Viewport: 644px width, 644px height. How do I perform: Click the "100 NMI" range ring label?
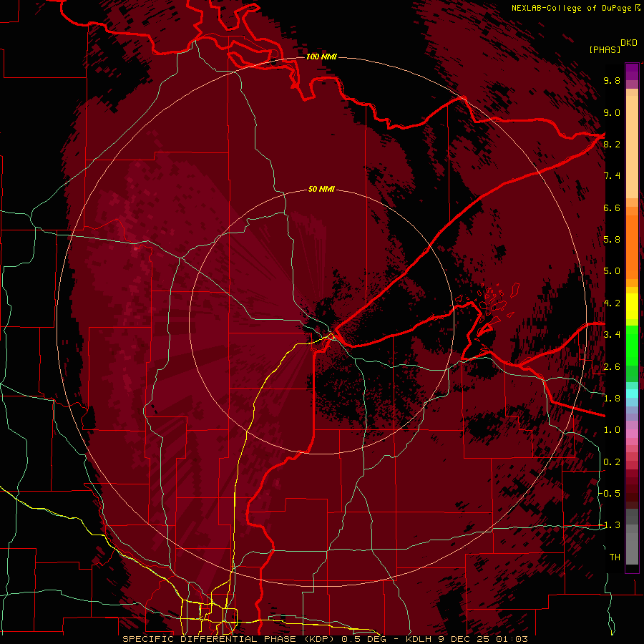click(321, 57)
